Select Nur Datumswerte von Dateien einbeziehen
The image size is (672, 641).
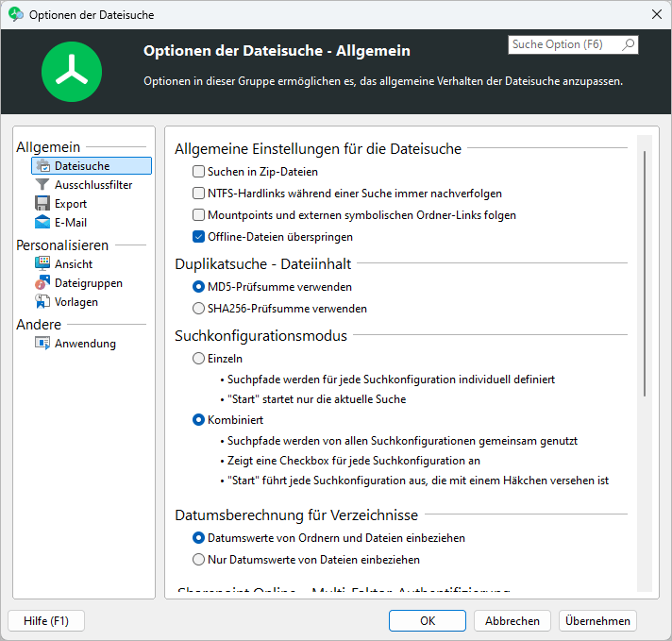click(198, 560)
